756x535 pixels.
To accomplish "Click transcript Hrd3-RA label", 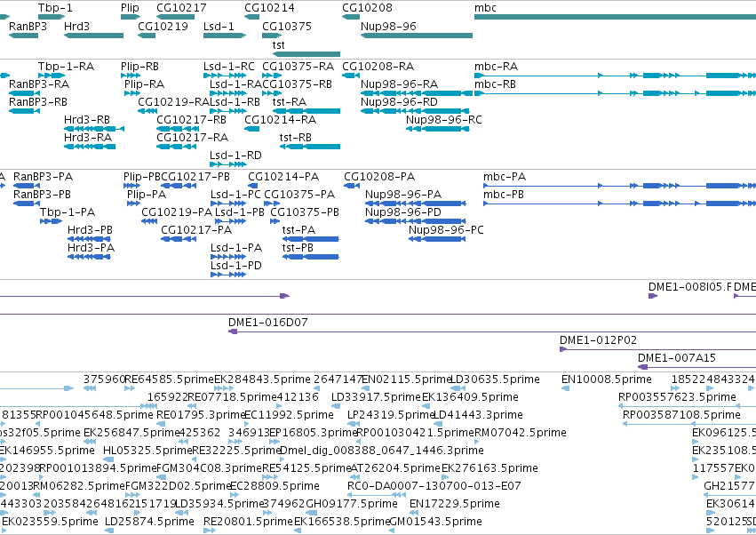I will pyautogui.click(x=88, y=138).
